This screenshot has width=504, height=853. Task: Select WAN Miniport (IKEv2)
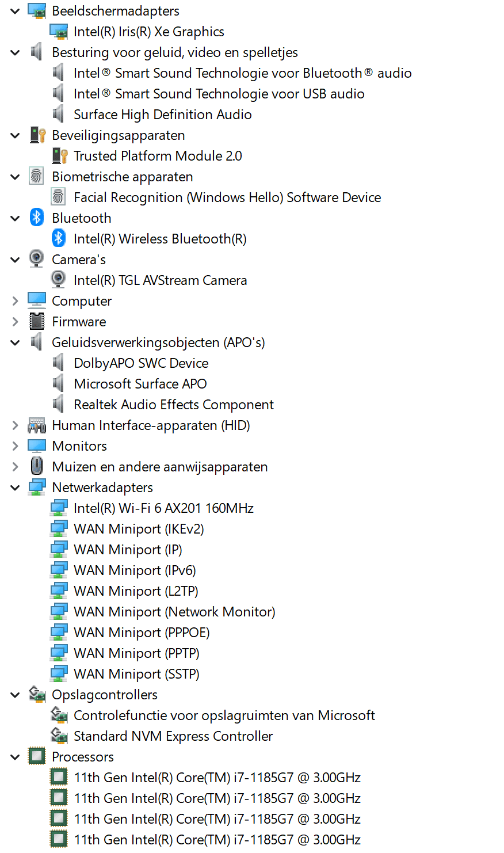coord(139,529)
